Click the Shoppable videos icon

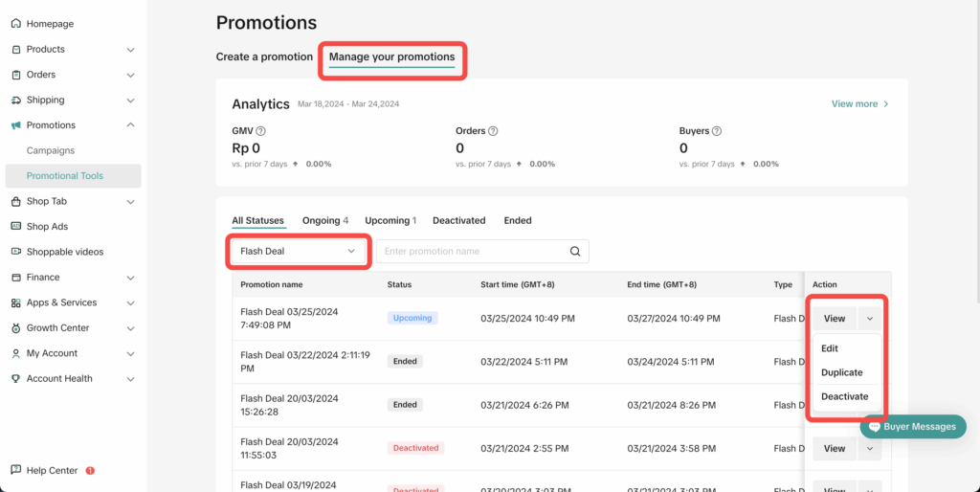pyautogui.click(x=16, y=252)
